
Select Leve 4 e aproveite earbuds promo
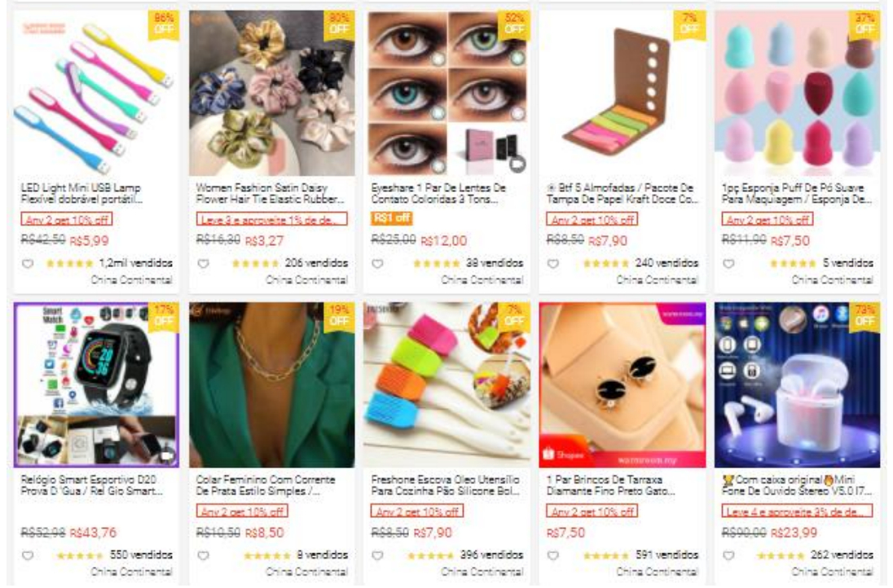point(797,511)
